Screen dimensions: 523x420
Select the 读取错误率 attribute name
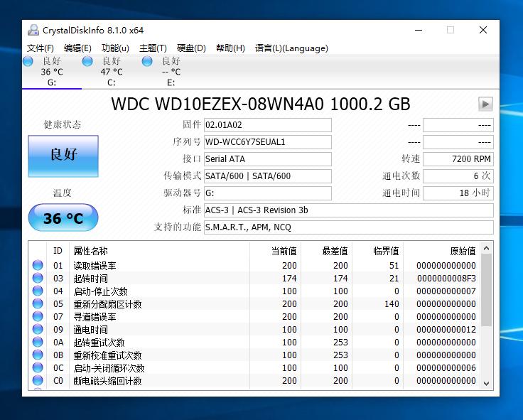click(x=95, y=266)
